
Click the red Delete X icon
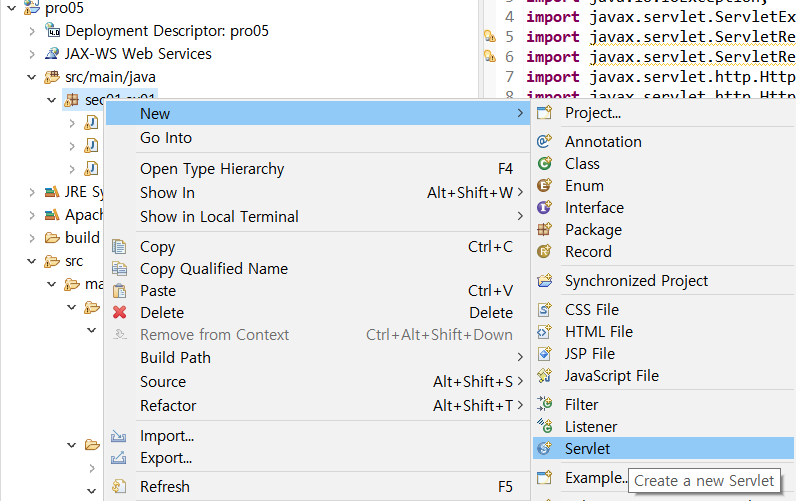(119, 312)
